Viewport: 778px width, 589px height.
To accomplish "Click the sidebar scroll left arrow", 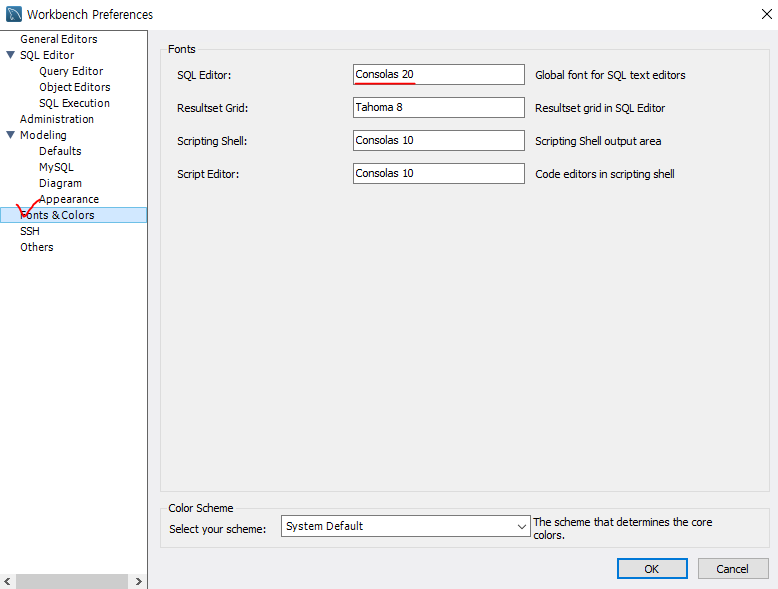I will (x=7, y=581).
